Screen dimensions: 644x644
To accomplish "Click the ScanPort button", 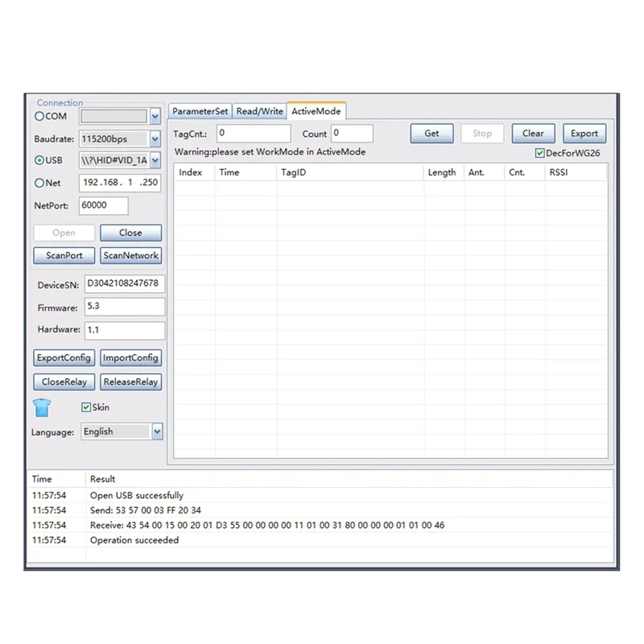I will pos(64,255).
